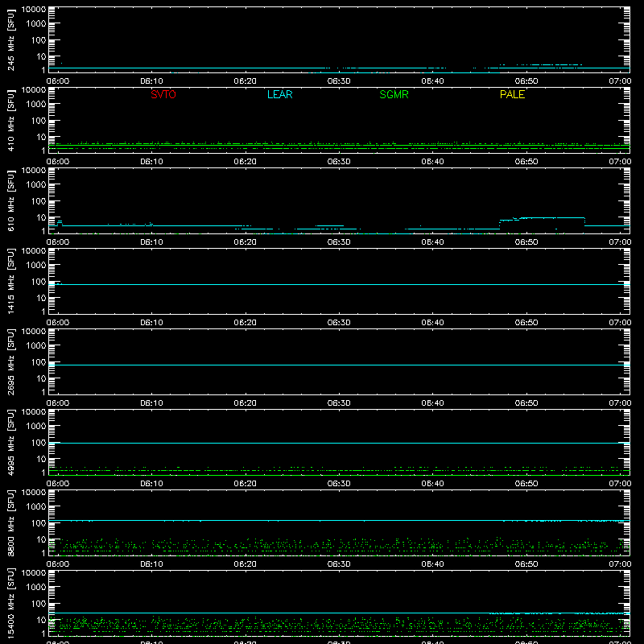Click the 100 tick value on 2695 MHz axis
Viewport: 644px width, 644px height.
[x=39, y=362]
